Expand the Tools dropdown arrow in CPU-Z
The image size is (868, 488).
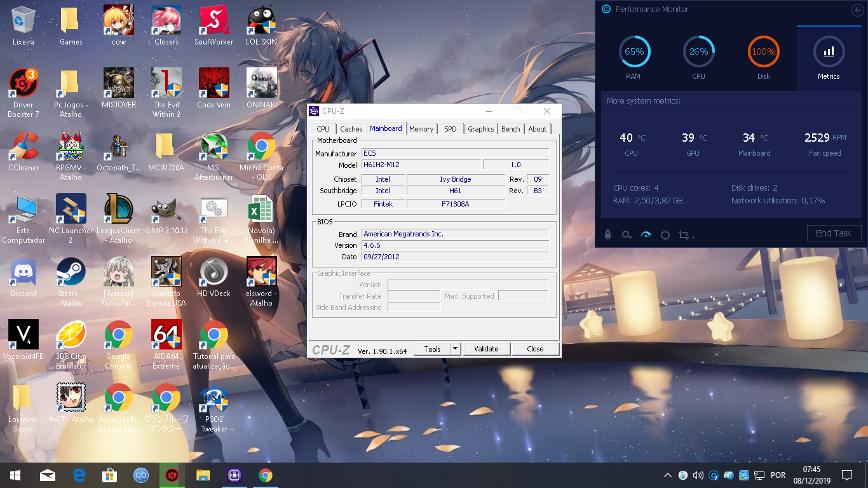(x=455, y=349)
